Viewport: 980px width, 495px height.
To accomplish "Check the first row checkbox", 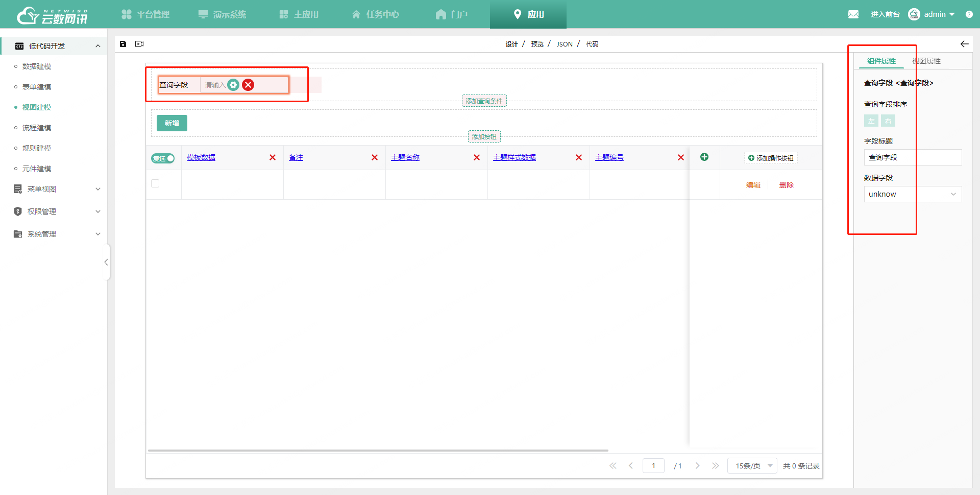I will (156, 183).
